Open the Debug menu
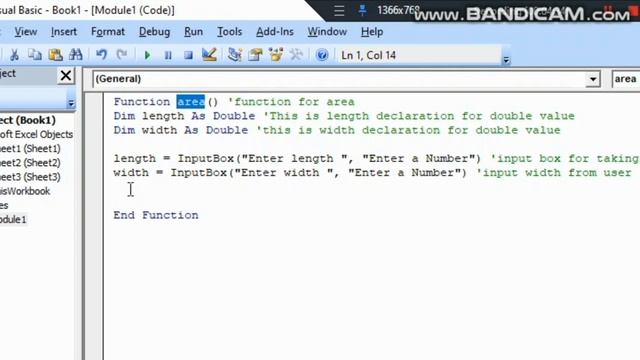640x360 pixels. click(154, 32)
